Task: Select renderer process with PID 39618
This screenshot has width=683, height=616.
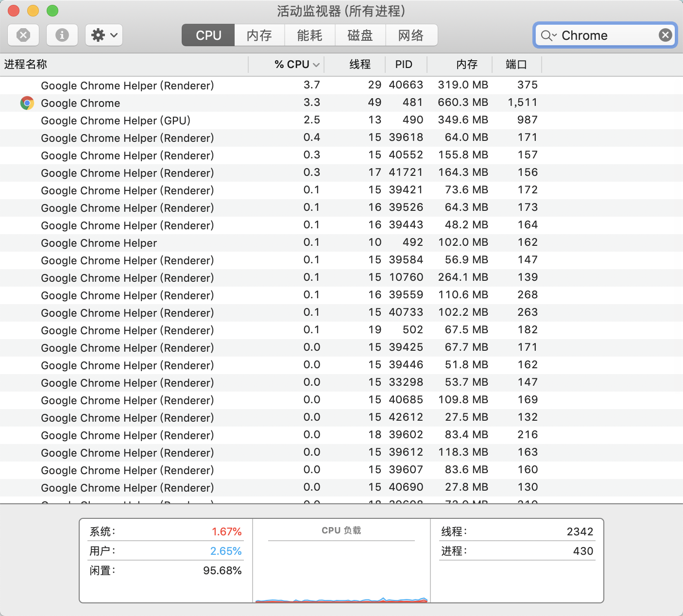Action: (341, 138)
